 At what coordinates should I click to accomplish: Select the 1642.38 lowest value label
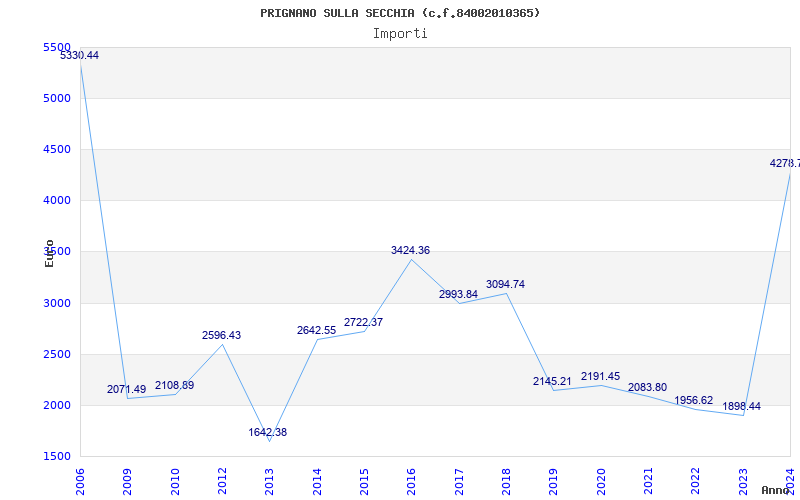point(267,432)
